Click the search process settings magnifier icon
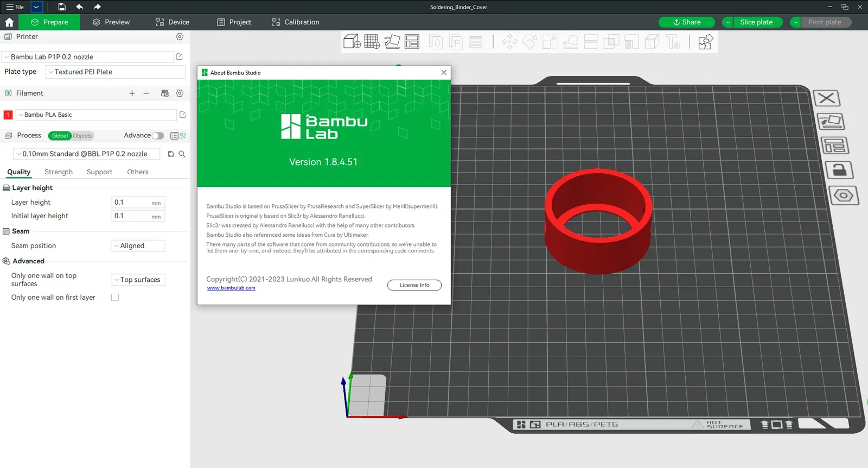The image size is (868, 468). pyautogui.click(x=182, y=154)
